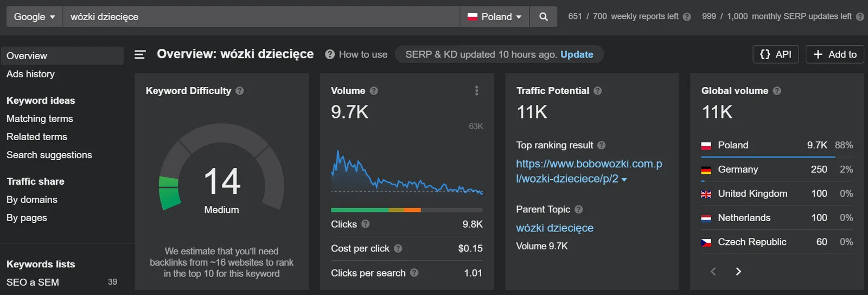Open Traffic share By pages
Image resolution: width=868 pixels, height=295 pixels.
click(x=27, y=218)
